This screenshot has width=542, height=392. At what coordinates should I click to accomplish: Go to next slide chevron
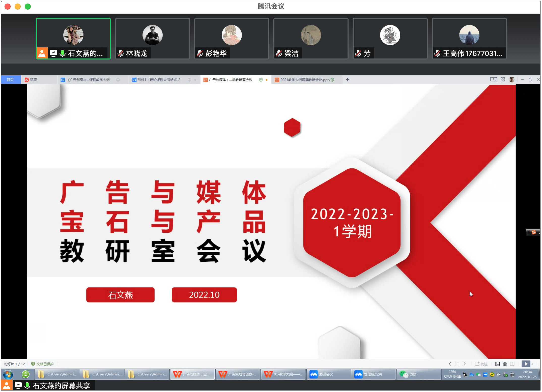[x=465, y=364]
